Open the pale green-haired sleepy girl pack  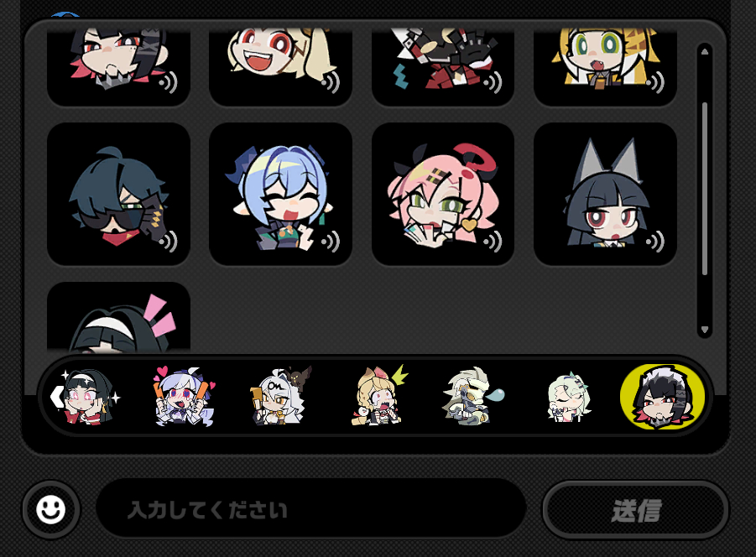click(x=568, y=397)
